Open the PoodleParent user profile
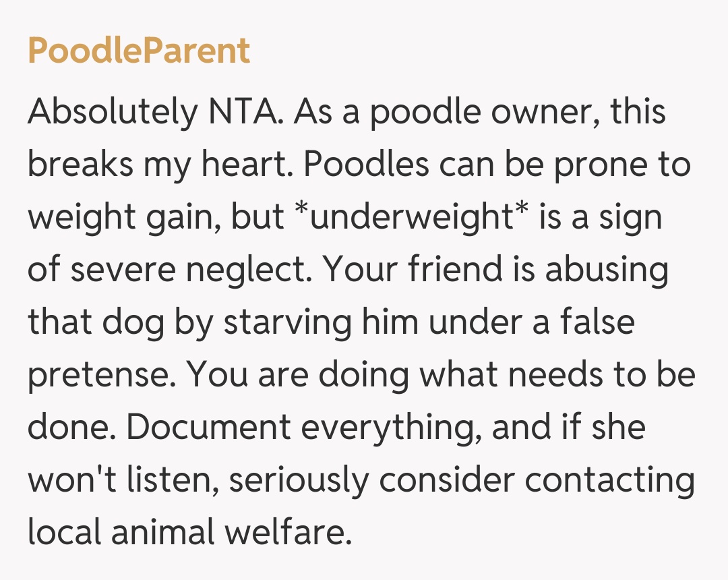Viewport: 728px width, 580px height. 138,51
